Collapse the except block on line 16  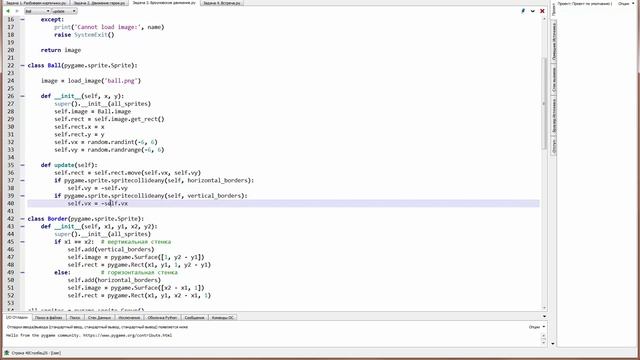point(22,20)
